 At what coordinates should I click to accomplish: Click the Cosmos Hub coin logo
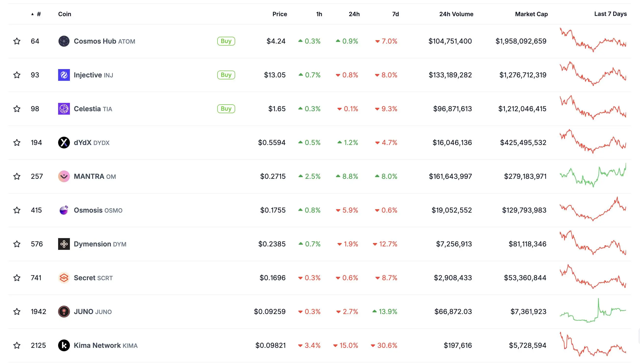64,41
